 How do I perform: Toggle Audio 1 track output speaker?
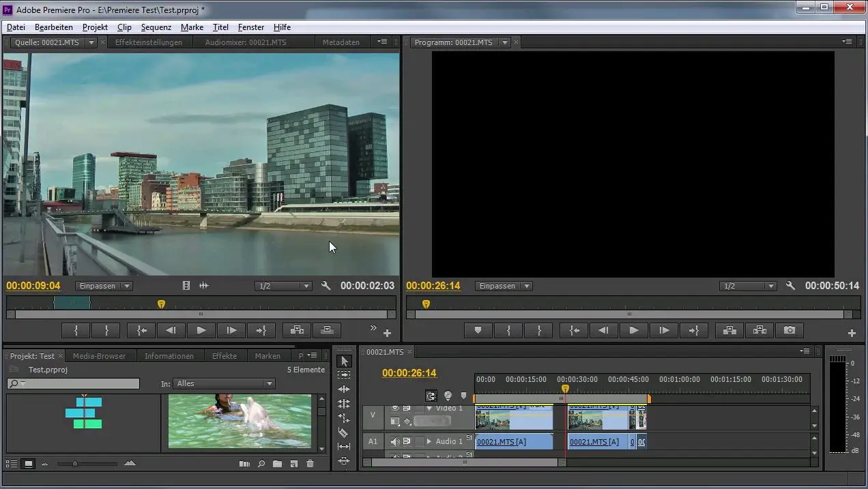(x=395, y=441)
